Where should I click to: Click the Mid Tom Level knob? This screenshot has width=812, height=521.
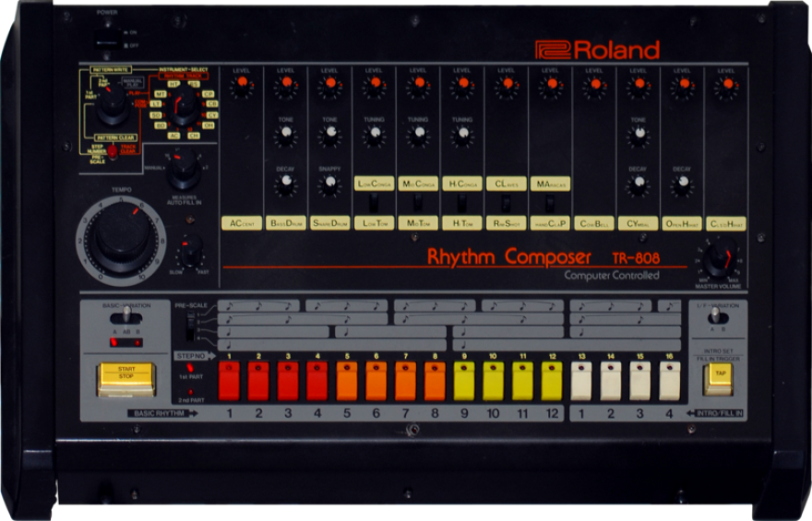coord(418,86)
